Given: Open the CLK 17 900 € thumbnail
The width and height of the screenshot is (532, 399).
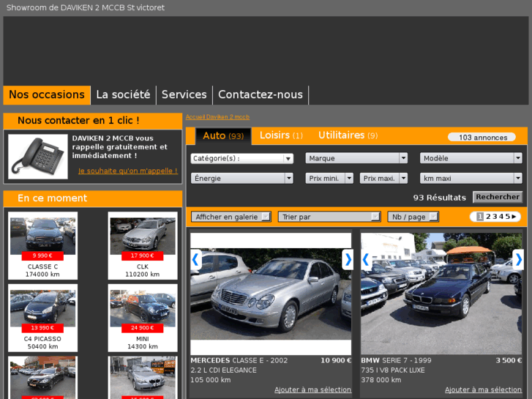Looking at the screenshot, I should tap(143, 236).
